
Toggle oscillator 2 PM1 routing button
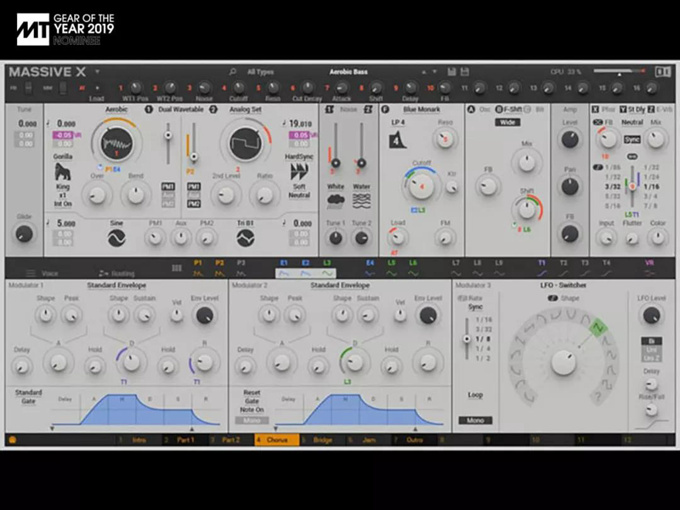[x=193, y=186]
